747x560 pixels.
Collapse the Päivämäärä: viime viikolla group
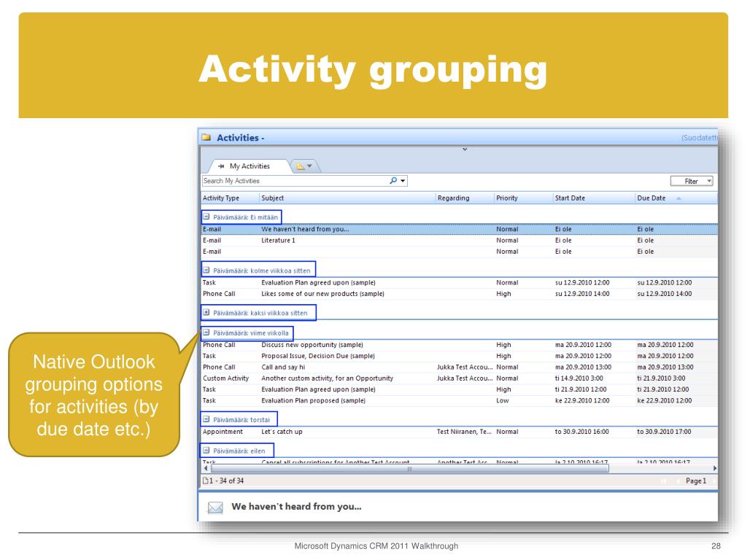click(x=206, y=332)
